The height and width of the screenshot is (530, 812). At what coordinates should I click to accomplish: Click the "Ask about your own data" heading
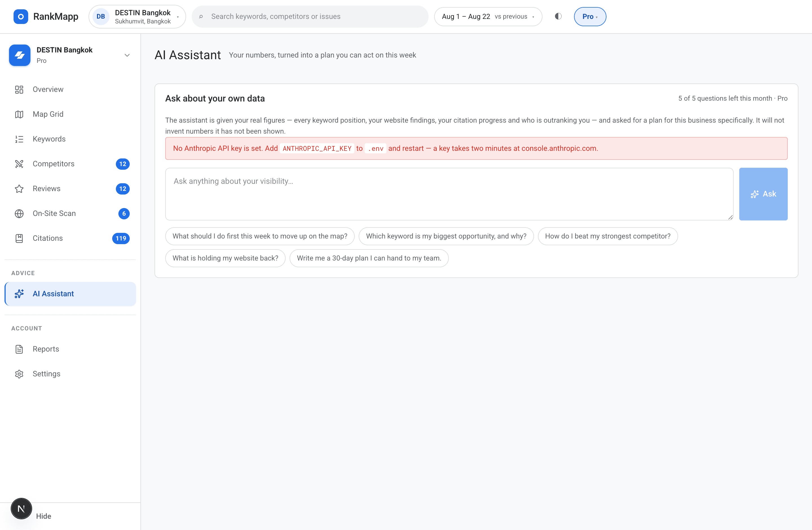215,98
